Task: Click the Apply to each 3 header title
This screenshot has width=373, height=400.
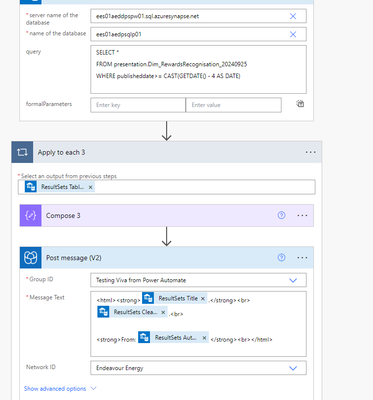Action: (61, 152)
